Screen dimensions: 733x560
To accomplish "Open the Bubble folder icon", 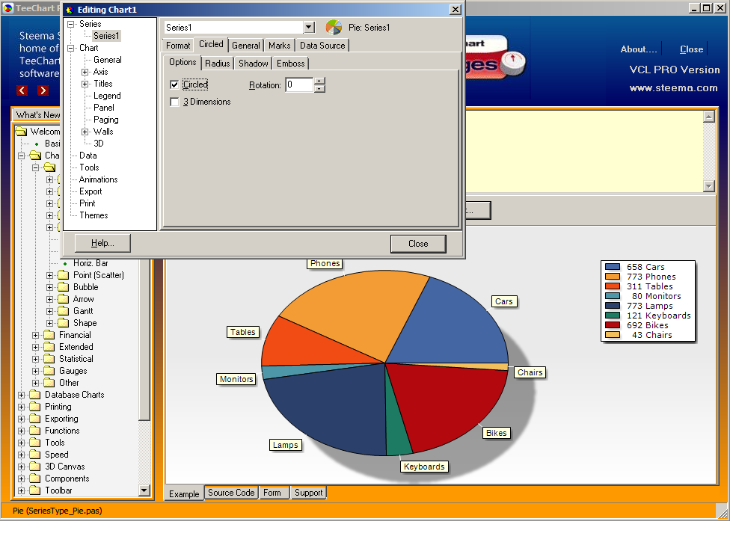I will point(63,287).
